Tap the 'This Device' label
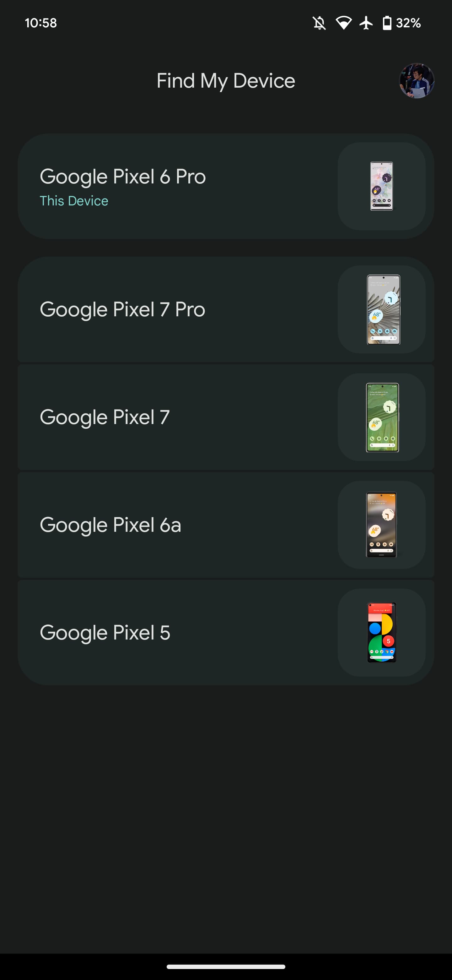Viewport: 452px width, 980px height. coord(74,201)
